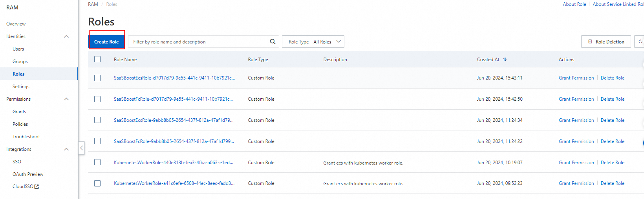644x199 pixels.
Task: Grant Permission for KubernetesWorkerRole-a41c6efe
Action: [576, 183]
